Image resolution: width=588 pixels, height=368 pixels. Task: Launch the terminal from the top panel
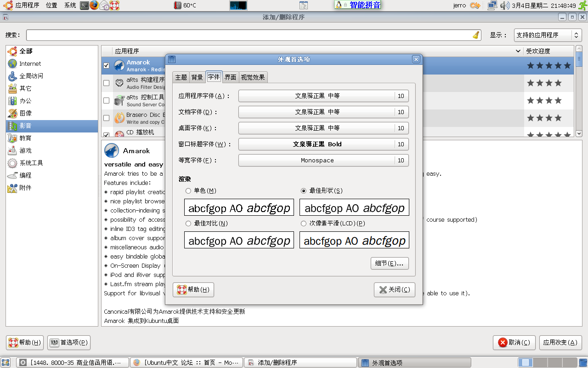tap(85, 6)
